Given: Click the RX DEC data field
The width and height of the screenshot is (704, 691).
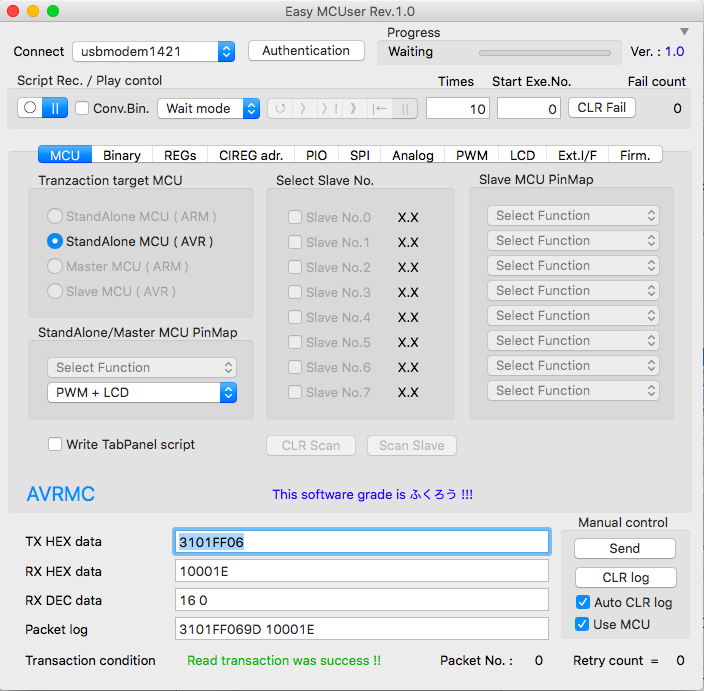Looking at the screenshot, I should tap(361, 600).
